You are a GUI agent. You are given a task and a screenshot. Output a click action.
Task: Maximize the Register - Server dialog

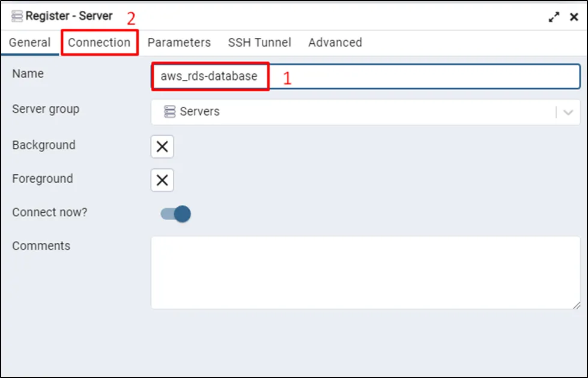tap(554, 17)
